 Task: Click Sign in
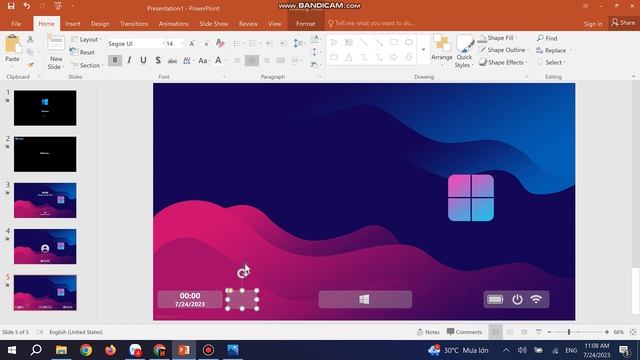click(593, 24)
